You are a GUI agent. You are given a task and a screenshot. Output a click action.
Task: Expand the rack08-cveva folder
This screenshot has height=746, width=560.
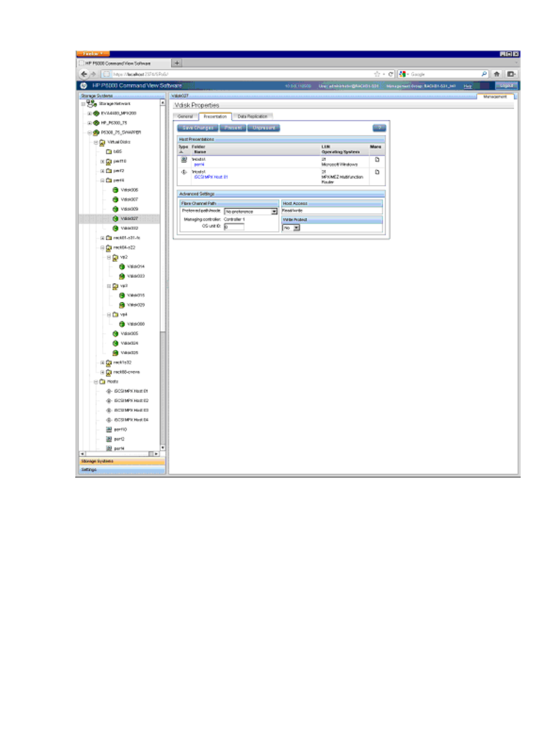click(x=102, y=372)
